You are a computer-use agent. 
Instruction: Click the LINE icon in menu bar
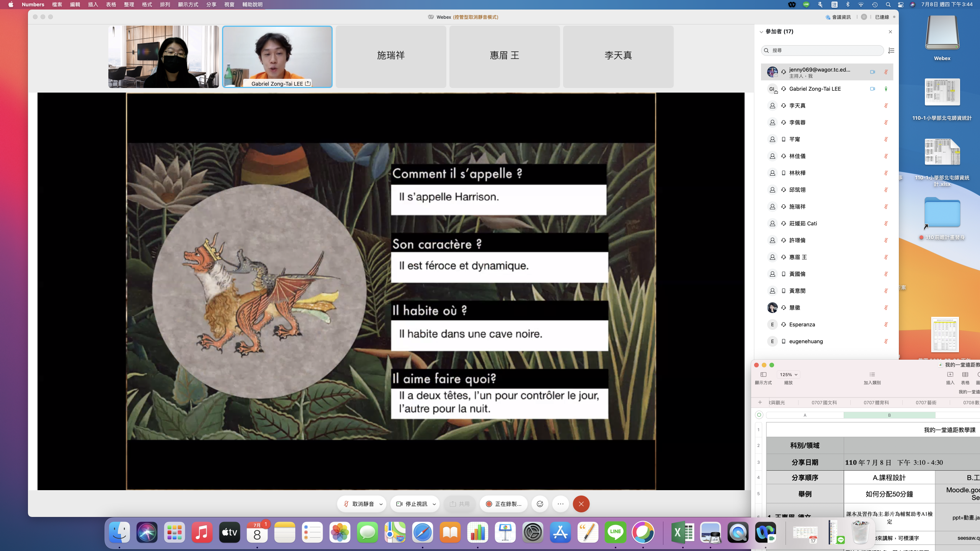806,5
